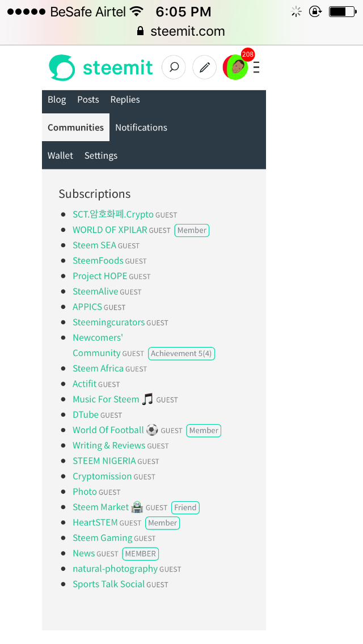Open WORLD OF XPILAR community link
The image size is (363, 644).
[109, 230]
